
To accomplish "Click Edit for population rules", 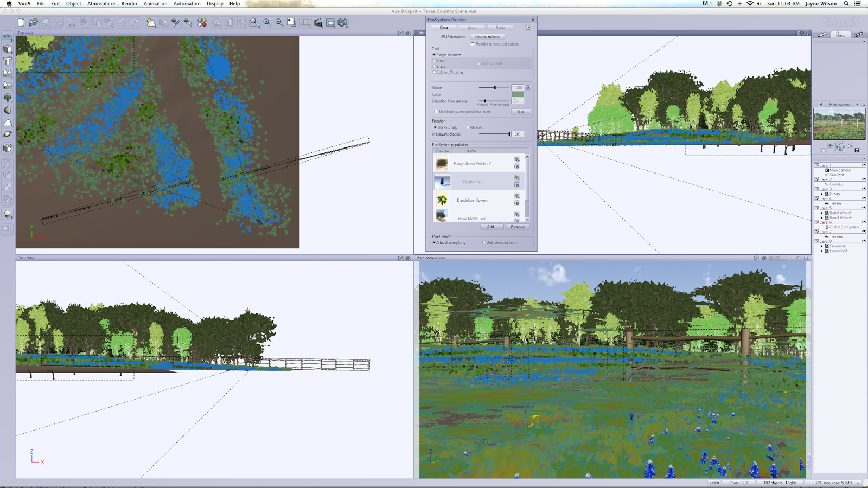I will point(521,112).
